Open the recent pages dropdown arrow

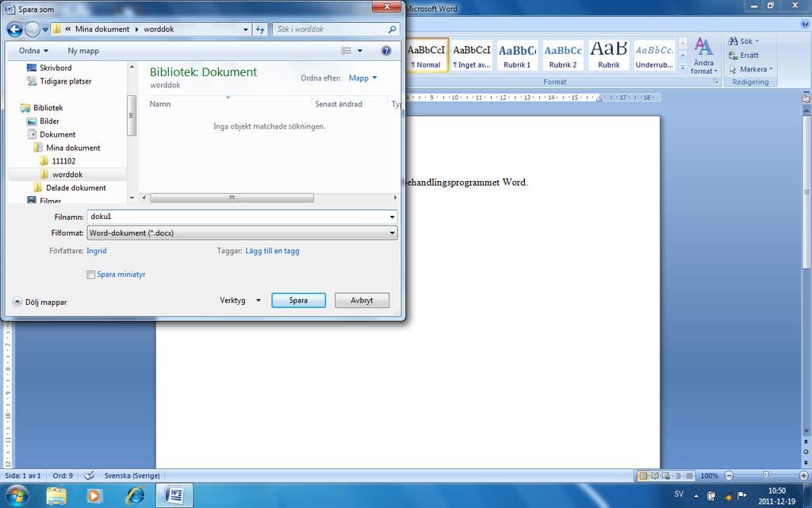coord(45,29)
